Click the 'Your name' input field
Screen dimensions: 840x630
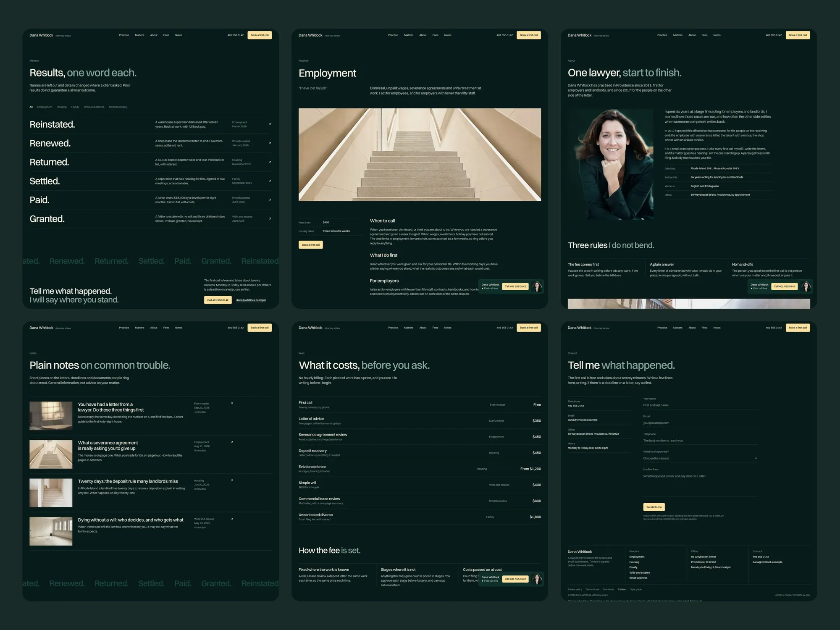(x=700, y=405)
